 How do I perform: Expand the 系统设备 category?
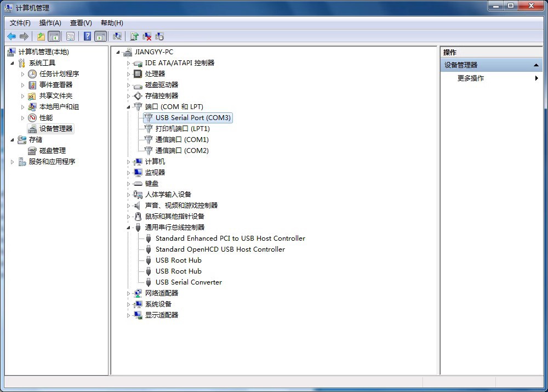pyautogui.click(x=128, y=305)
